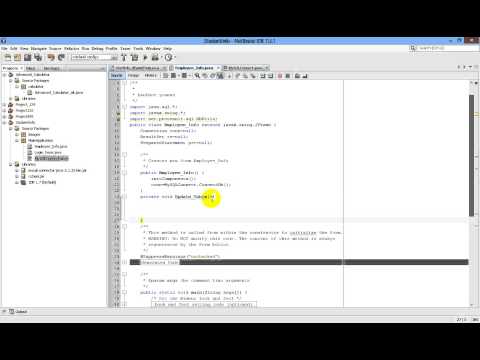
Task: Switch to the MySqlConnect.java editor tab
Action: click(246, 68)
